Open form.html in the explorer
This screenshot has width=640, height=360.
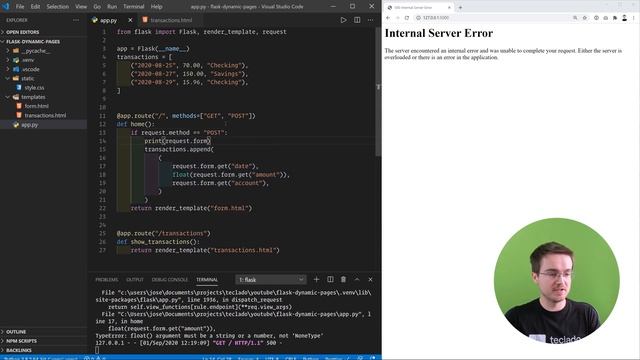point(36,106)
